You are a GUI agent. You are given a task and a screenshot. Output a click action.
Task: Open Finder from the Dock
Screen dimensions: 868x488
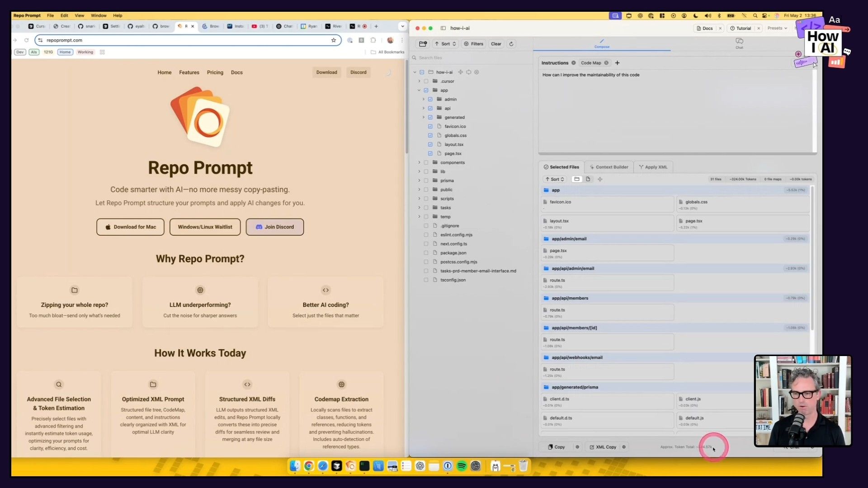[x=295, y=466]
